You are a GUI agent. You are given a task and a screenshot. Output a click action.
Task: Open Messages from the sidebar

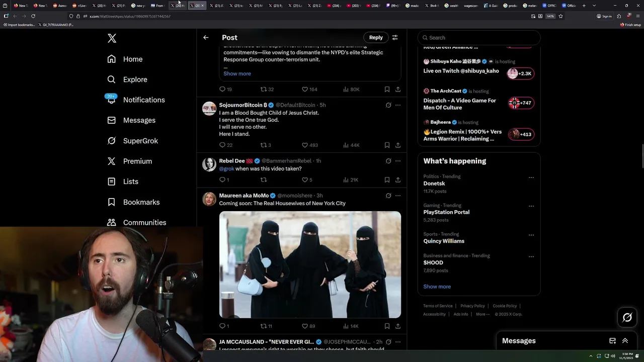click(x=131, y=120)
